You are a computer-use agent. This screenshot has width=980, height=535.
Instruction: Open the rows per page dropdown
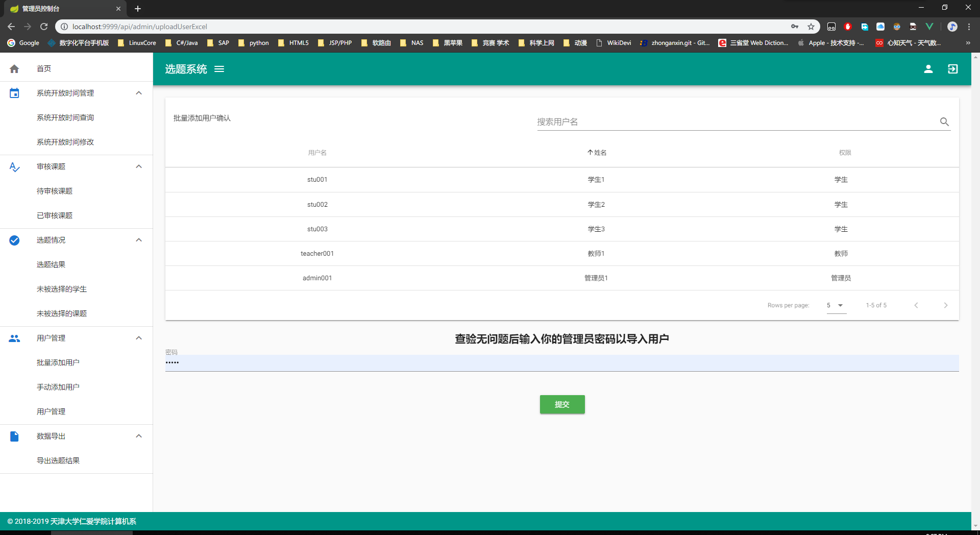(x=836, y=305)
